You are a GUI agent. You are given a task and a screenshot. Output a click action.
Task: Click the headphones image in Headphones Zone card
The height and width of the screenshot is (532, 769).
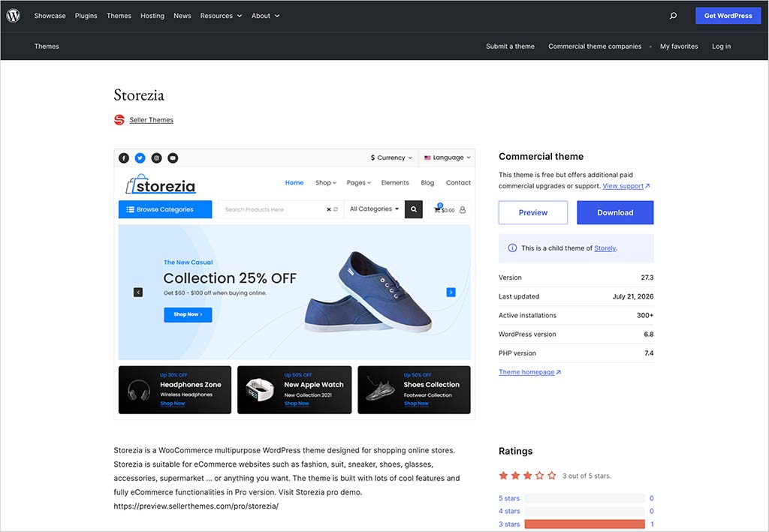tap(139, 390)
